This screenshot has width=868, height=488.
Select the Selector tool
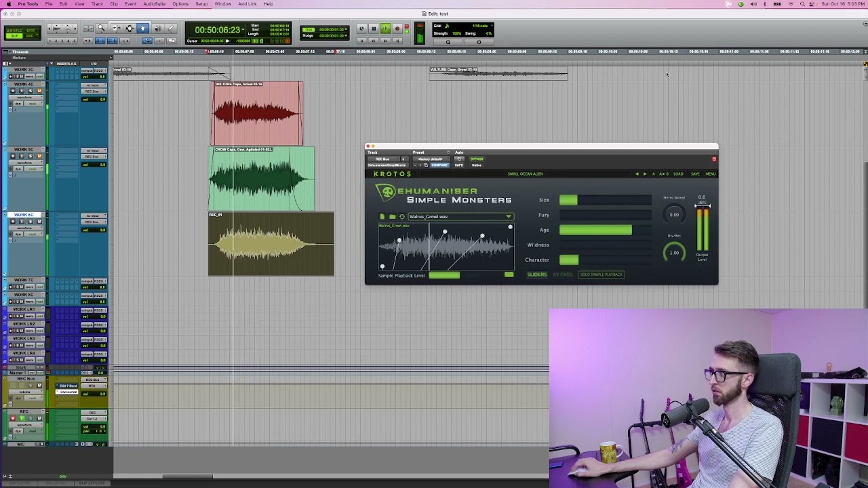(x=130, y=28)
